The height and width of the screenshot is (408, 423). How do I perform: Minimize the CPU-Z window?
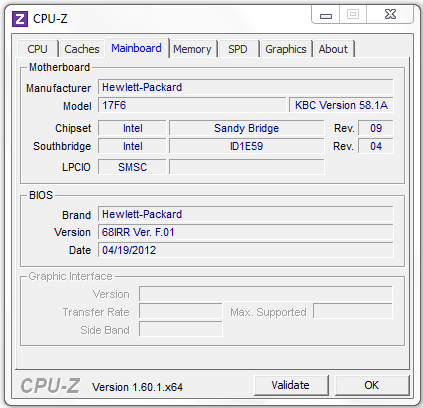pyautogui.click(x=326, y=15)
